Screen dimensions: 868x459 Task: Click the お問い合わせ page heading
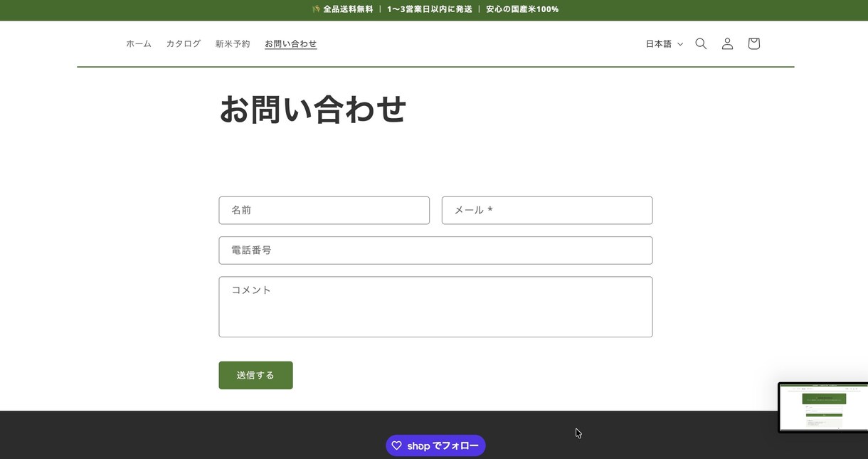pyautogui.click(x=312, y=109)
